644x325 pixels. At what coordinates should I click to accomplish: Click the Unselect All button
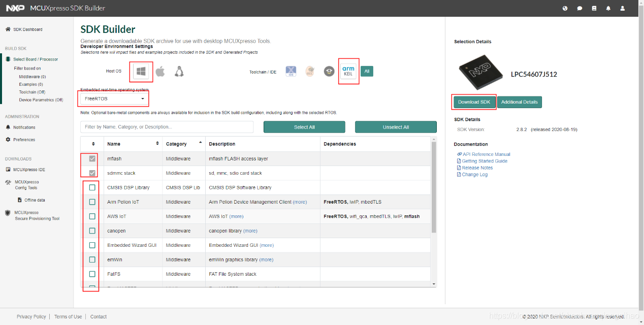coord(396,127)
